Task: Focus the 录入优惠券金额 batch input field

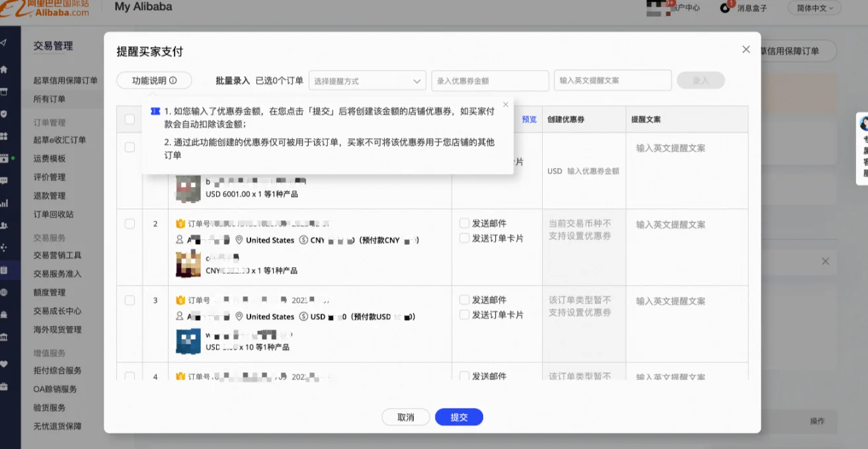Action: 490,81
